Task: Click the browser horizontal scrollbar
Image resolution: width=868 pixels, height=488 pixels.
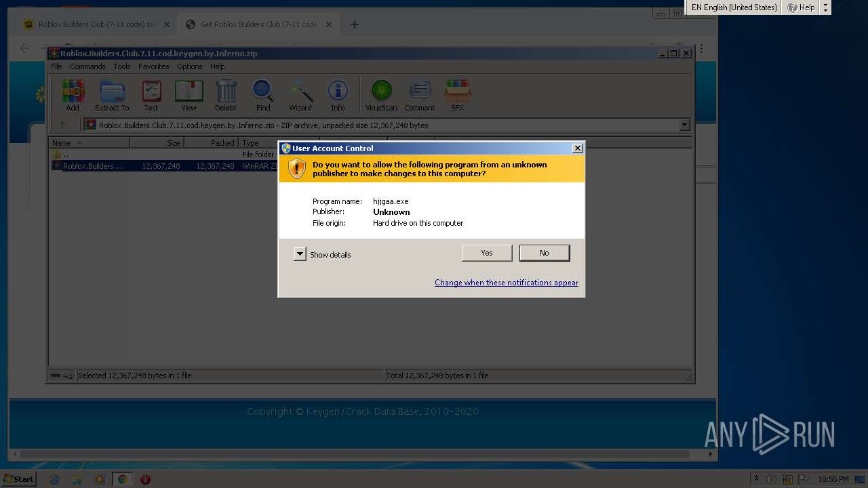Action: point(355,454)
